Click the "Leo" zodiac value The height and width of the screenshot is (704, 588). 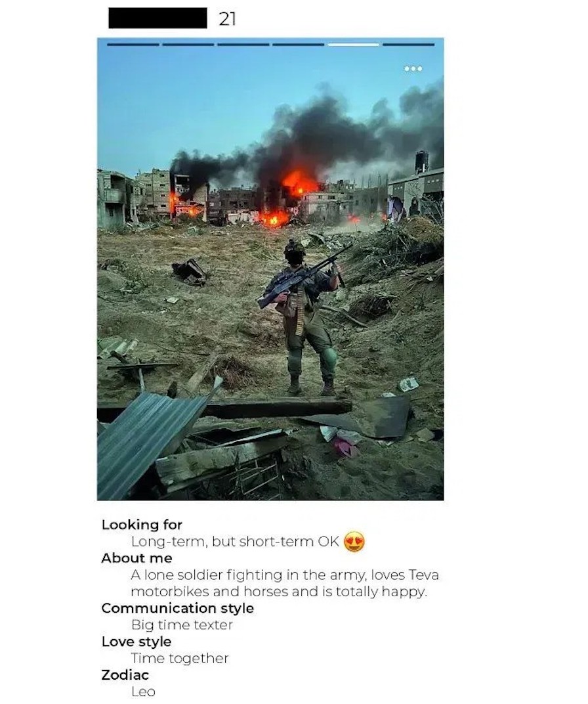pos(143,692)
